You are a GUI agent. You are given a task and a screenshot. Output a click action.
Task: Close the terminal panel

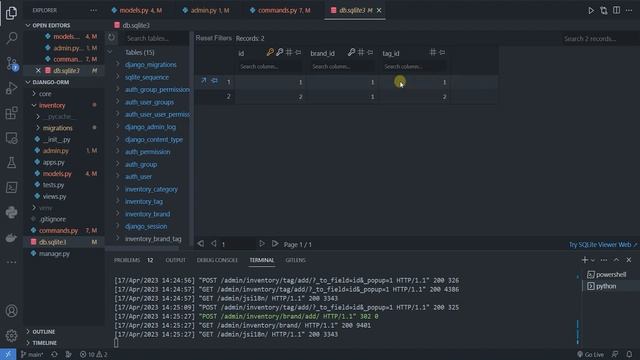pyautogui.click(x=629, y=260)
